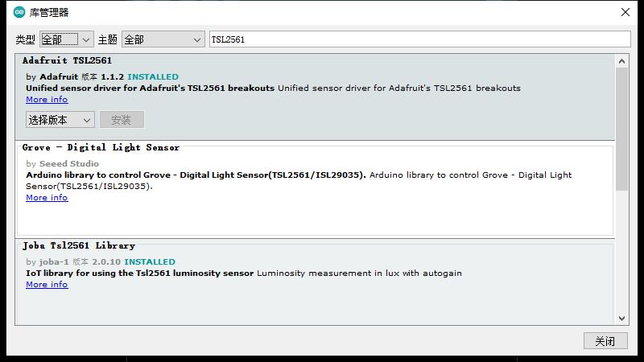Click the TSL2561 search field
Image resolution: width=644 pixels, height=362 pixels.
(x=419, y=39)
